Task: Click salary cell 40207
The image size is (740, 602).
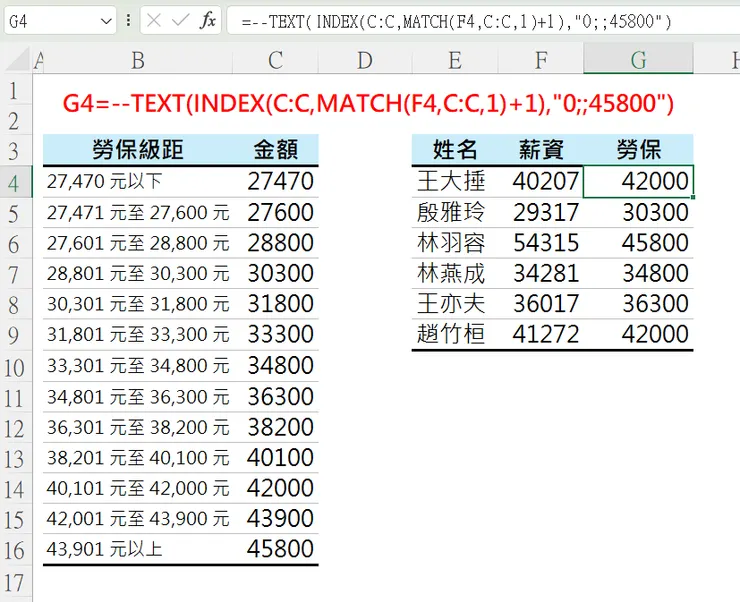Action: (540, 181)
